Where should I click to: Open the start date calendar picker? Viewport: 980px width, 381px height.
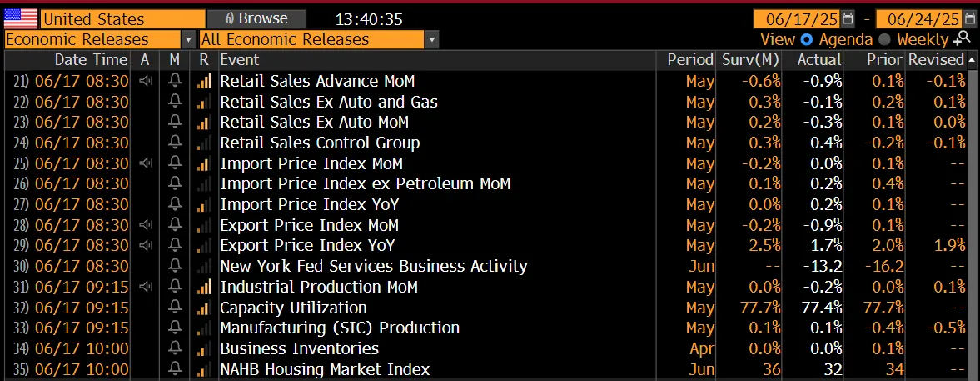click(848, 18)
